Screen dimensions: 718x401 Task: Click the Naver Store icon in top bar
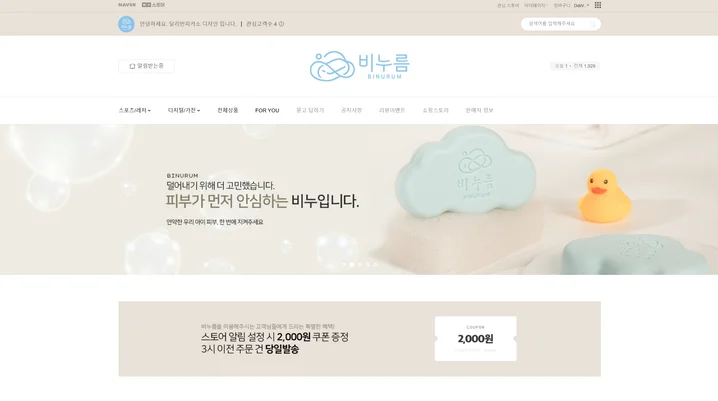(x=153, y=5)
